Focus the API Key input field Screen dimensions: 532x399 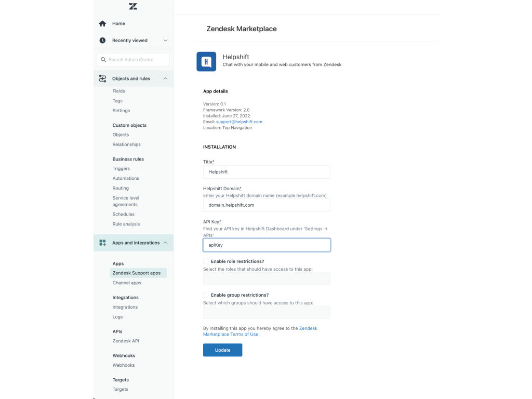coord(267,245)
